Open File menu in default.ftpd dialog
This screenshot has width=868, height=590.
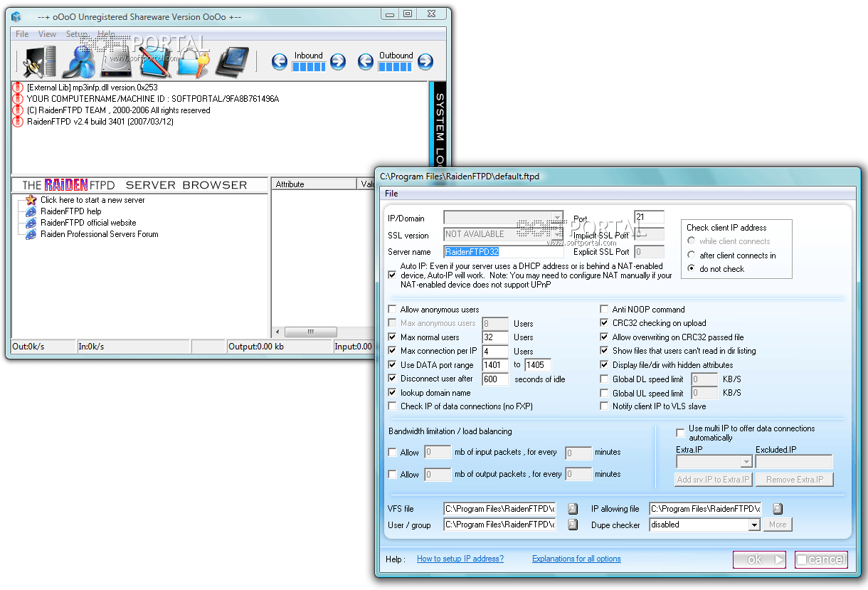[x=391, y=194]
